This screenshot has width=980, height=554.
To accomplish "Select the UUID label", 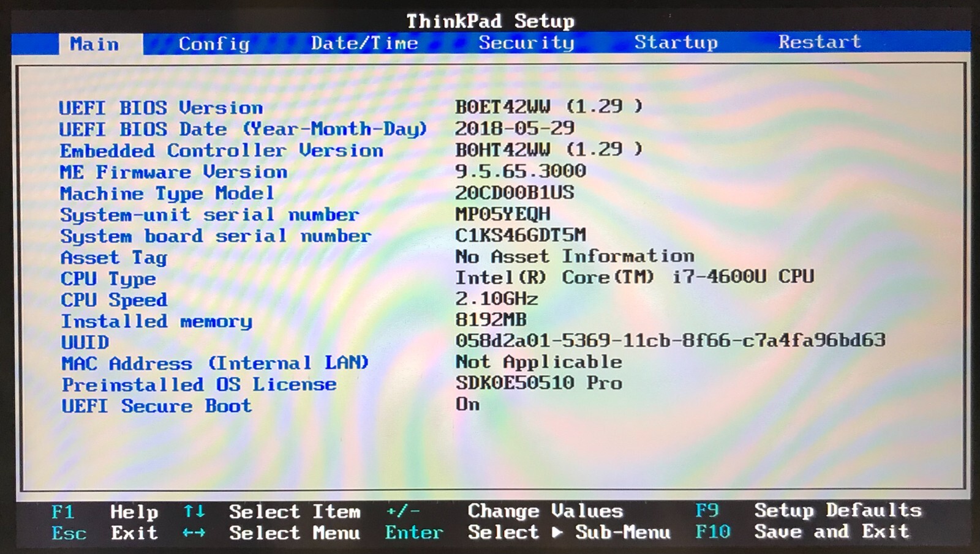I will [85, 342].
